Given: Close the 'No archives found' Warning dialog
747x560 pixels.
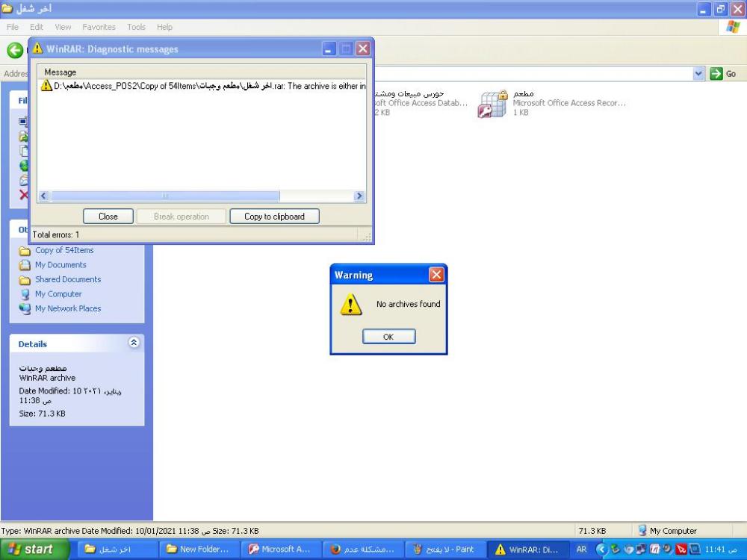Looking at the screenshot, I should 436,274.
